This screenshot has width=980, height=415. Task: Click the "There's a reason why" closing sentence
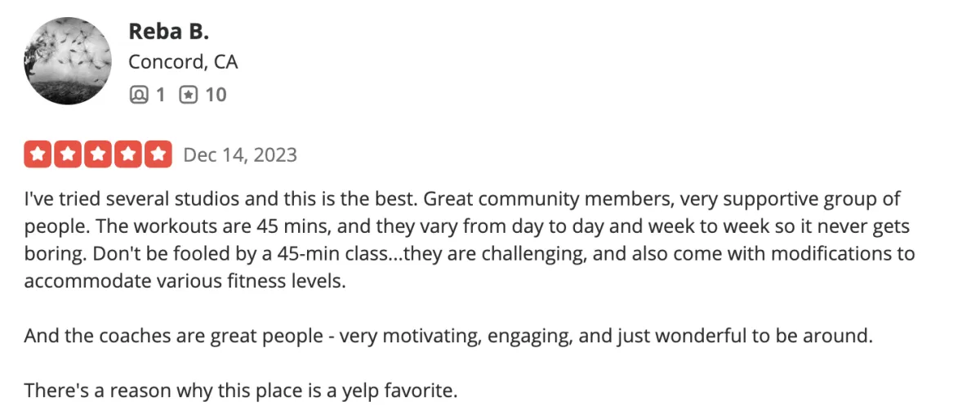click(x=241, y=390)
